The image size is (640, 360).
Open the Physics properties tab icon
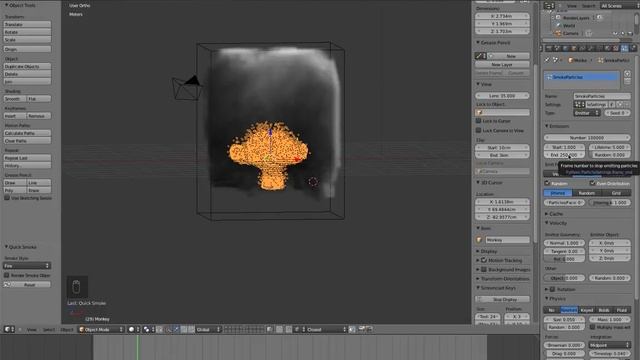(x=633, y=48)
